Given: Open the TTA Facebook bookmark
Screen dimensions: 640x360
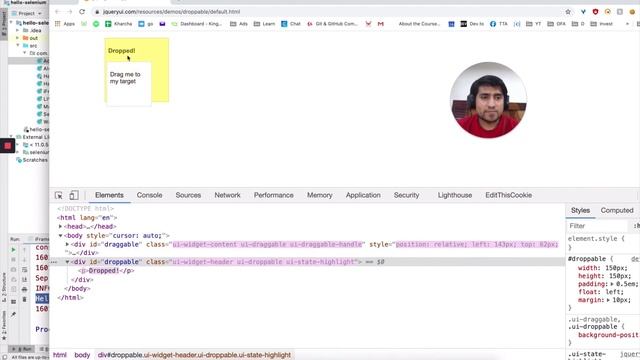Looking at the screenshot, I should tap(499, 24).
